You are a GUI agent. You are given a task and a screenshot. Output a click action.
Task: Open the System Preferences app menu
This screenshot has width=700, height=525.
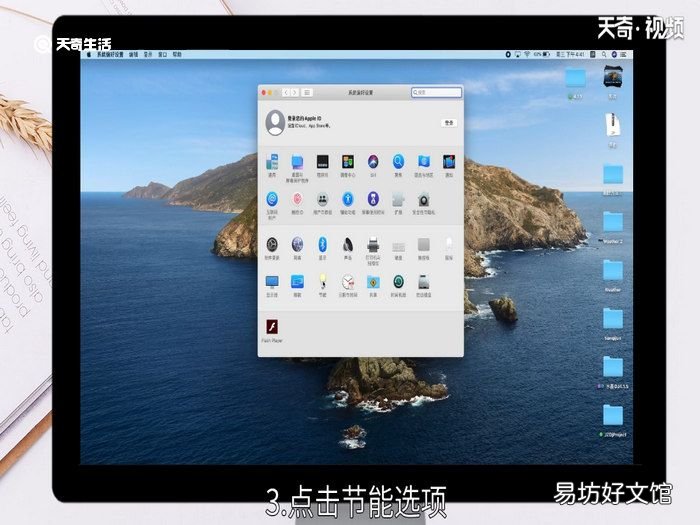[110, 54]
